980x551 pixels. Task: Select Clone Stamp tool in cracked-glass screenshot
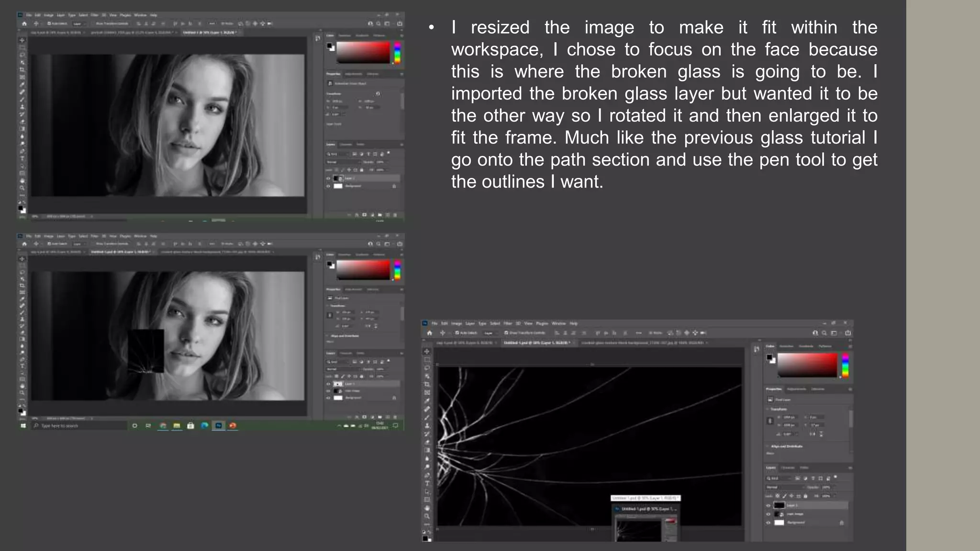[x=427, y=426]
